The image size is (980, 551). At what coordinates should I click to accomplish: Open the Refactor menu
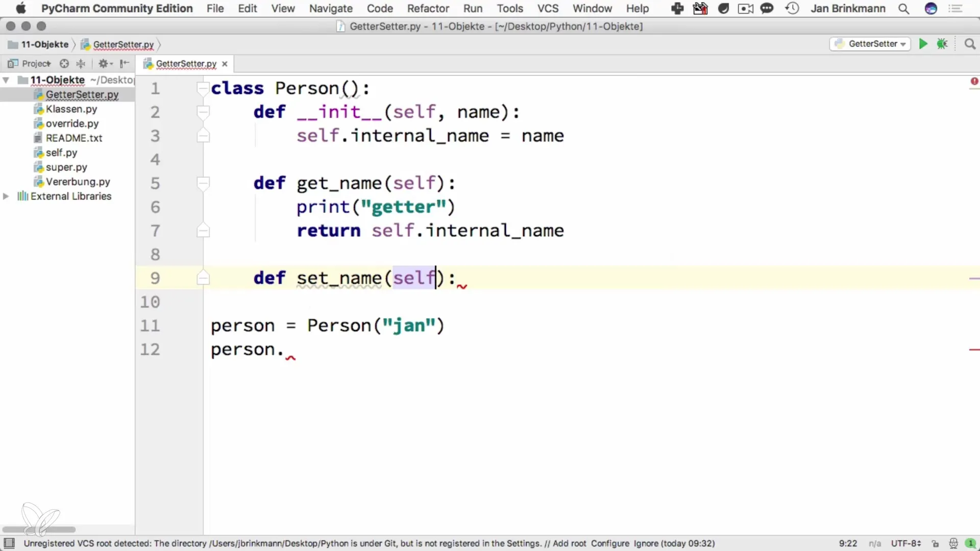pyautogui.click(x=428, y=9)
